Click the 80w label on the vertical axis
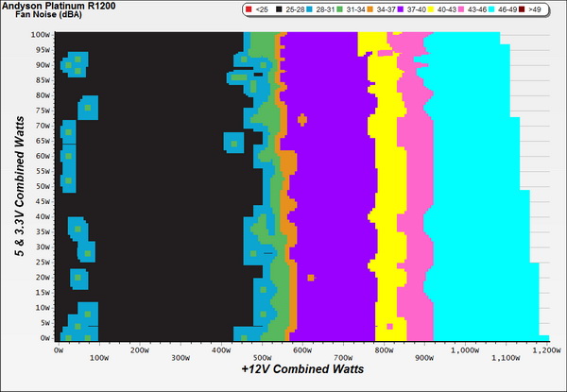Viewport: 567px width, 392px height. click(43, 95)
